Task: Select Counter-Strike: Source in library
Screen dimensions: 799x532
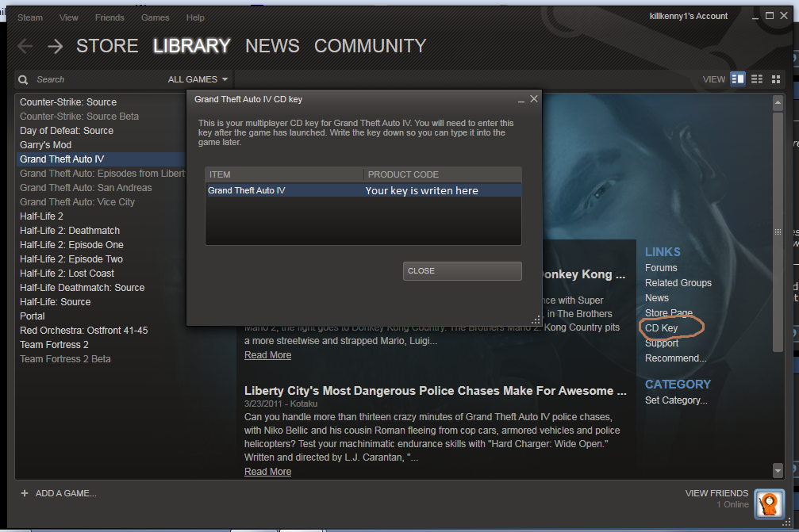Action: (x=68, y=101)
